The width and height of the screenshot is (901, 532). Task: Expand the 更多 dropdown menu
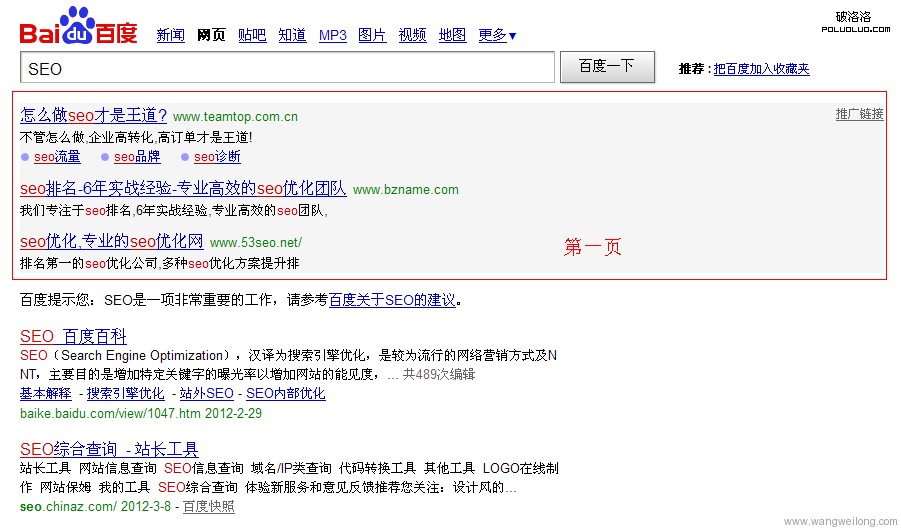(497, 35)
